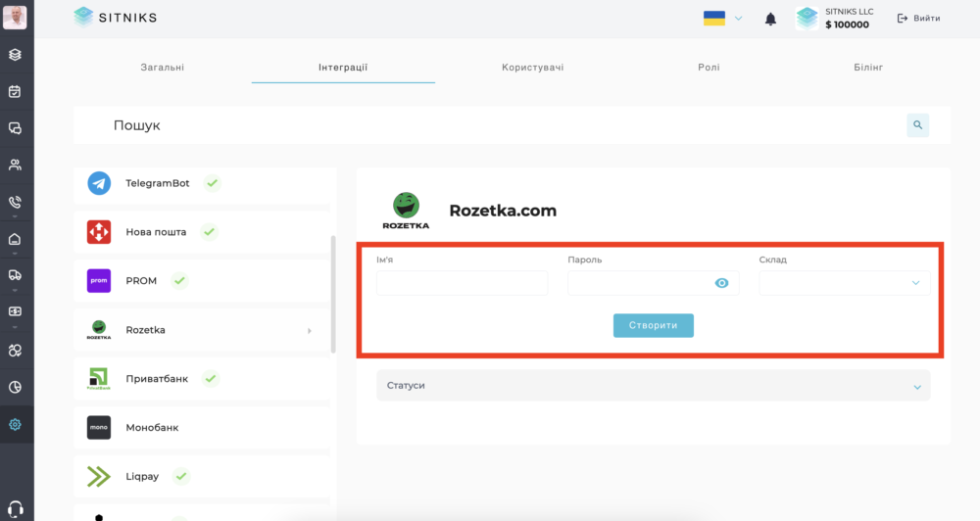Open the clients people sidebar icon
This screenshot has width=980, height=521.
point(15,165)
